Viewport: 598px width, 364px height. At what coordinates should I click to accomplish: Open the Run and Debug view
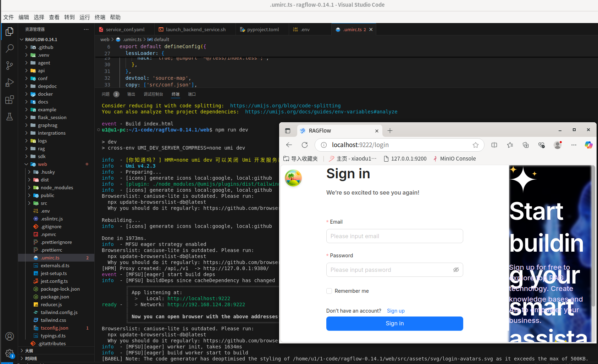coord(10,82)
